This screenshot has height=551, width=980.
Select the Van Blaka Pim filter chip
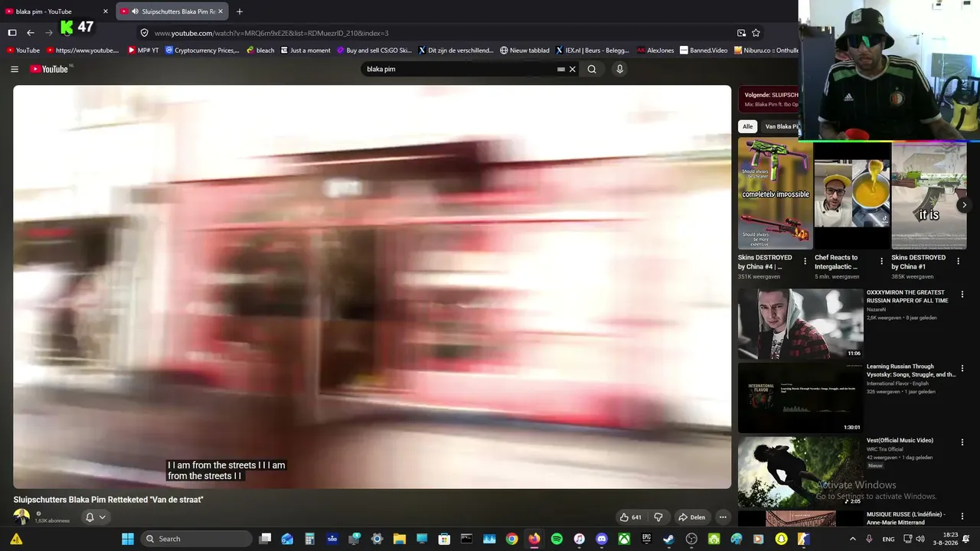[x=780, y=126]
